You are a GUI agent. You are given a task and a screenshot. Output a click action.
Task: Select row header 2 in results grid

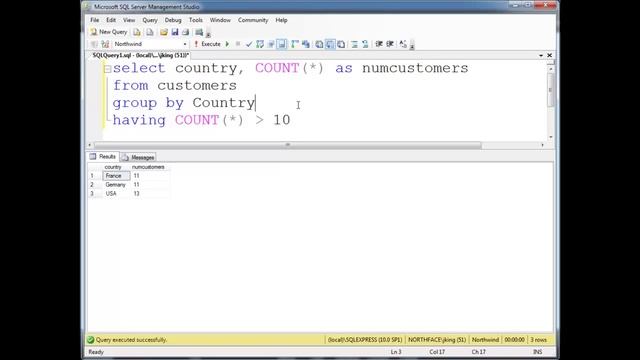pos(92,185)
